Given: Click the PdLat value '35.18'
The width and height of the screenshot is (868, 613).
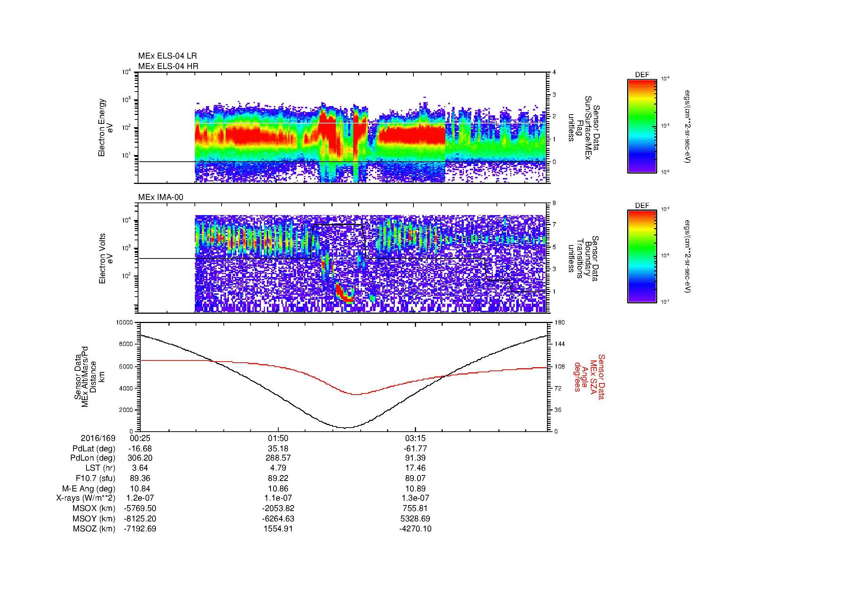Looking at the screenshot, I should coord(278,449).
